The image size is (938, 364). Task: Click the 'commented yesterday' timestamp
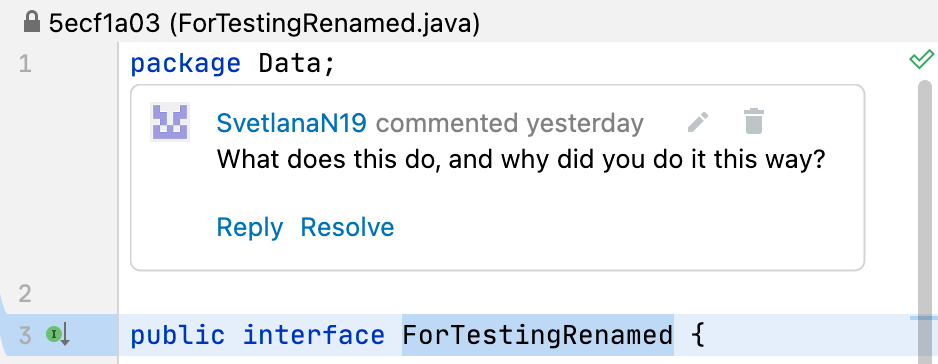click(510, 123)
